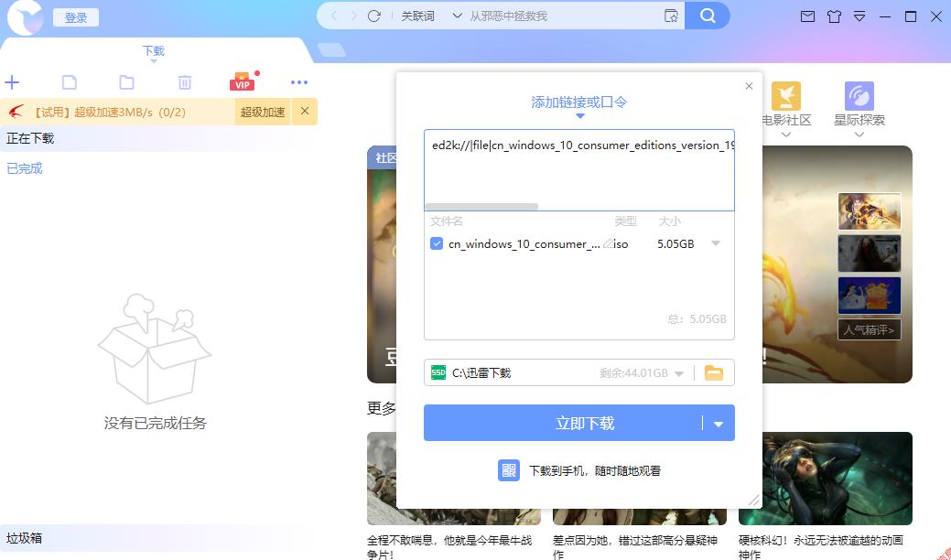This screenshot has height=560, width=951.
Task: Open the 垃圾箱 section
Action: click(x=24, y=537)
